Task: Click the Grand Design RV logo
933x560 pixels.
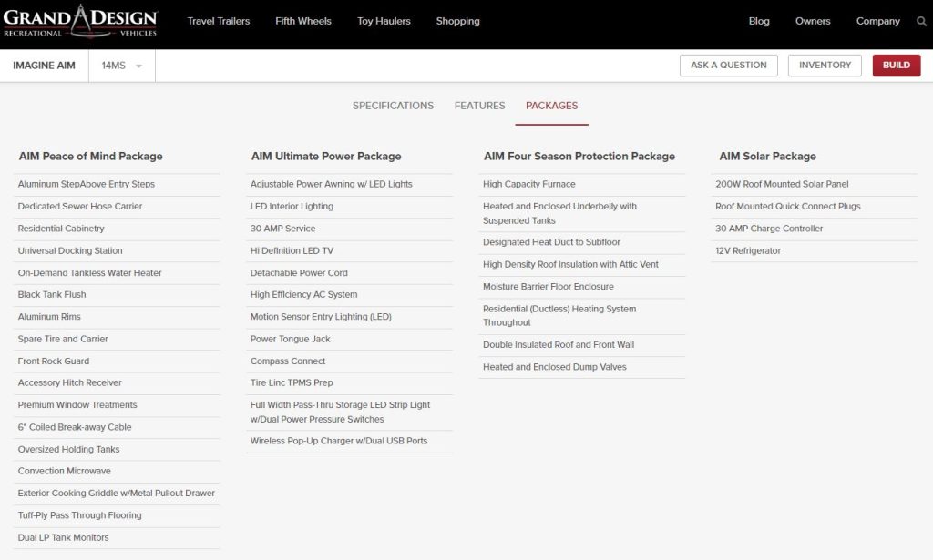Action: point(80,20)
